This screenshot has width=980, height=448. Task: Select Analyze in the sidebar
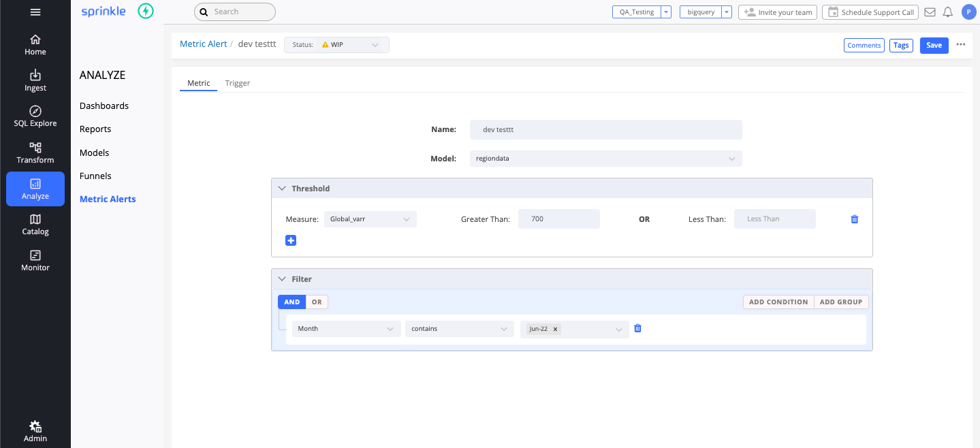35,189
